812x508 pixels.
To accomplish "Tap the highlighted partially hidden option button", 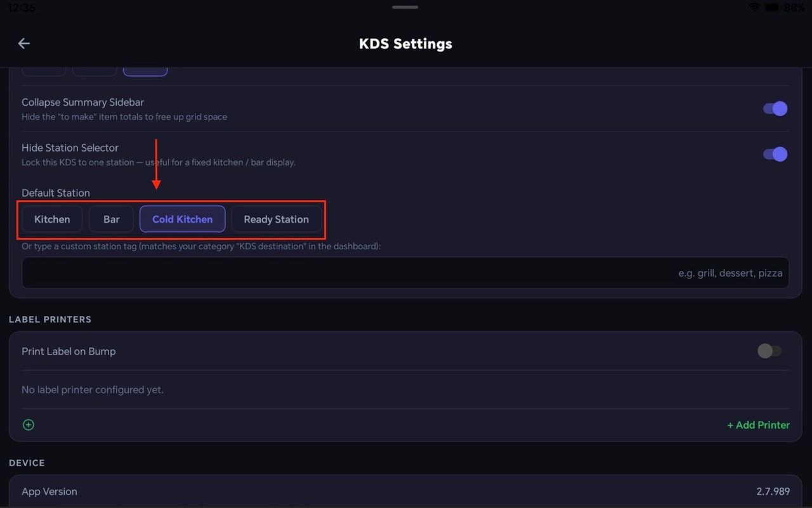I will click(145, 71).
